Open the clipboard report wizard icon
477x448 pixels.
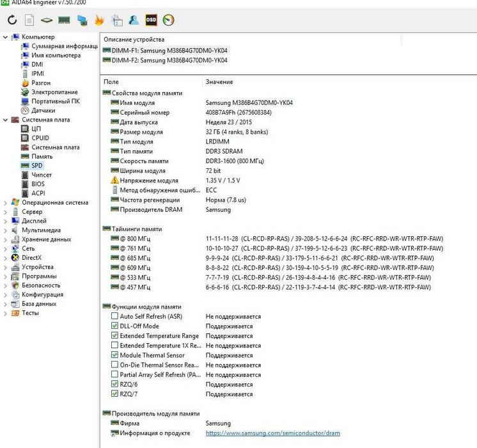click(117, 20)
